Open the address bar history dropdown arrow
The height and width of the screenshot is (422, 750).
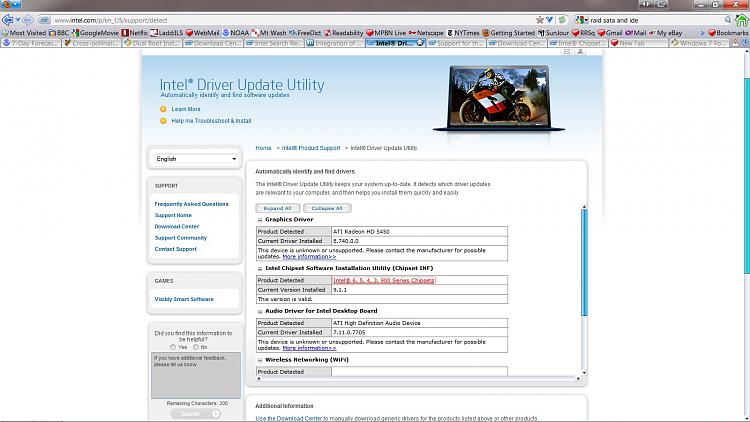click(550, 20)
